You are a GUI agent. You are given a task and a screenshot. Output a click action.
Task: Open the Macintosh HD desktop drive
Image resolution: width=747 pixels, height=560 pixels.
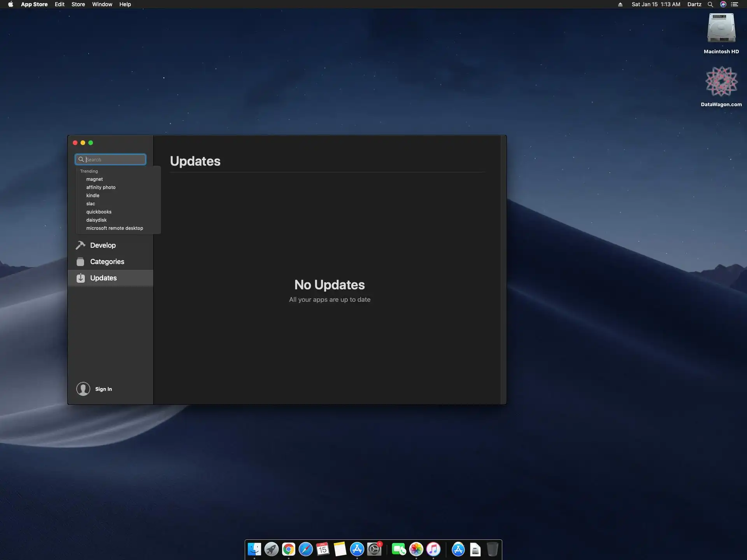click(x=721, y=29)
